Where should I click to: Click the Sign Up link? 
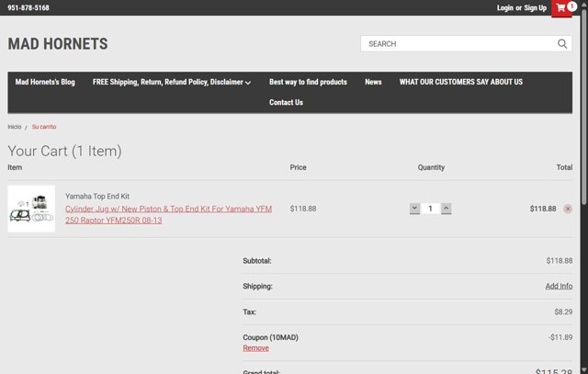(535, 8)
